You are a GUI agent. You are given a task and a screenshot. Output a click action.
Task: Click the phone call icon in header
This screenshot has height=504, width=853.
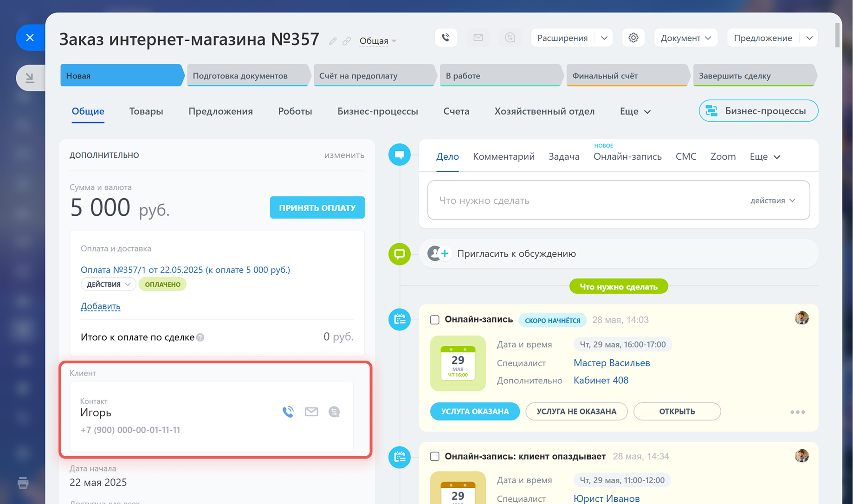coord(446,38)
